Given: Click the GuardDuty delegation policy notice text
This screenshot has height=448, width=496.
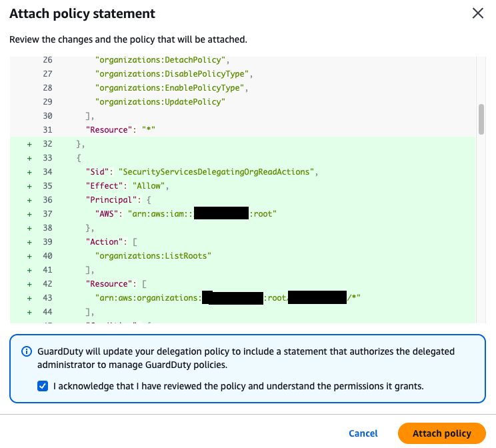Looking at the screenshot, I should [246, 358].
